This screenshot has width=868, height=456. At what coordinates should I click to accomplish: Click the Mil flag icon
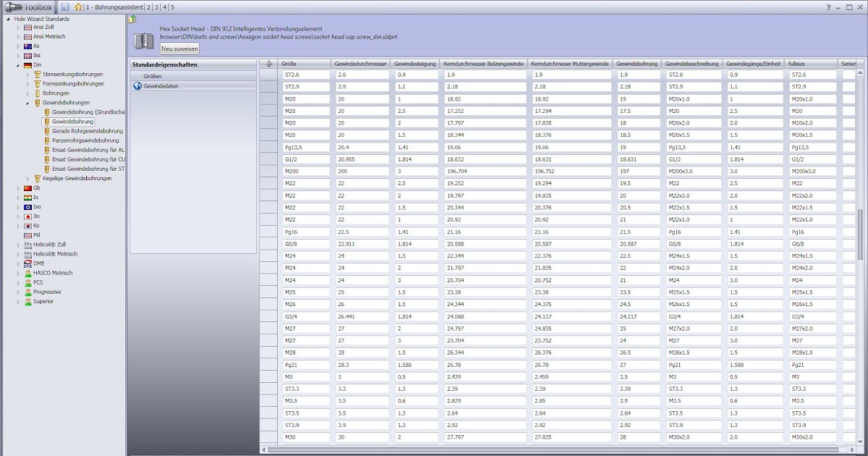pyautogui.click(x=27, y=235)
